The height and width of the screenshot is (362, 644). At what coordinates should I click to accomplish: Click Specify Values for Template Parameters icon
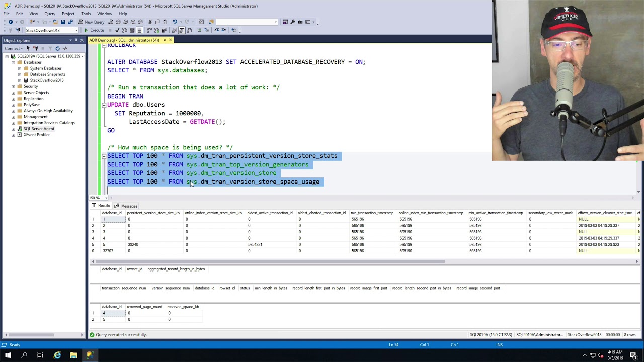pos(234,30)
